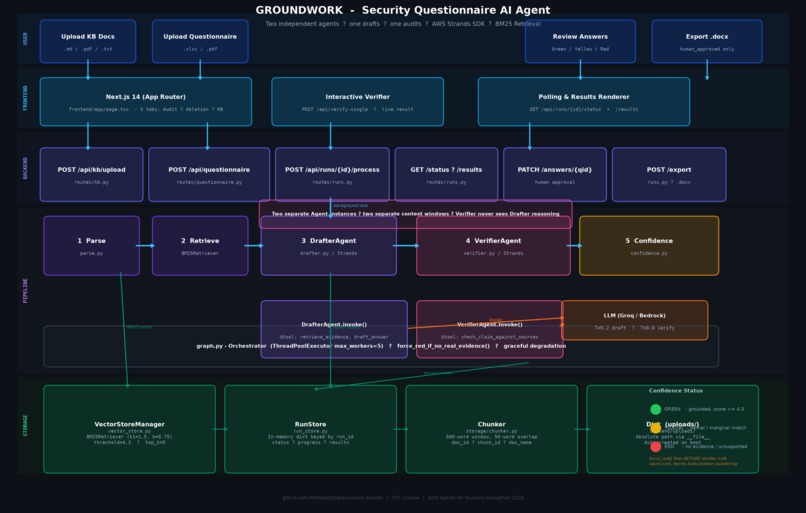806x513 pixels.
Task: Click the 'T=0.2 draft ? T=0.0 verify' text
Action: [634, 328]
